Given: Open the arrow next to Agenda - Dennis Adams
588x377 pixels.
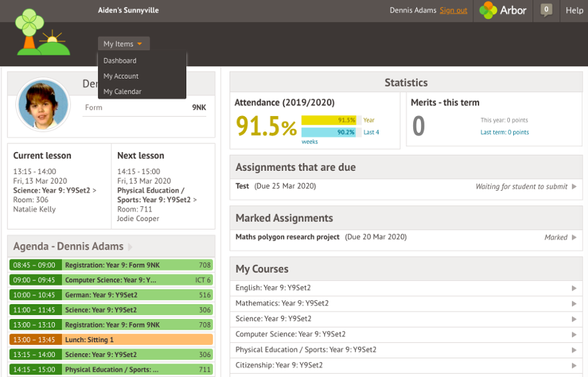Looking at the screenshot, I should [x=130, y=247].
